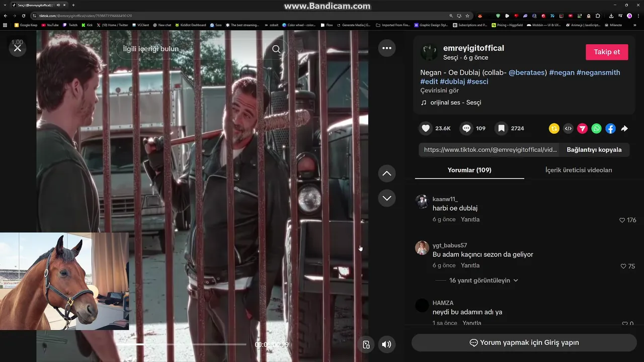The height and width of the screenshot is (362, 644).
Task: Open the Chrome profile avatar
Action: tap(629, 16)
